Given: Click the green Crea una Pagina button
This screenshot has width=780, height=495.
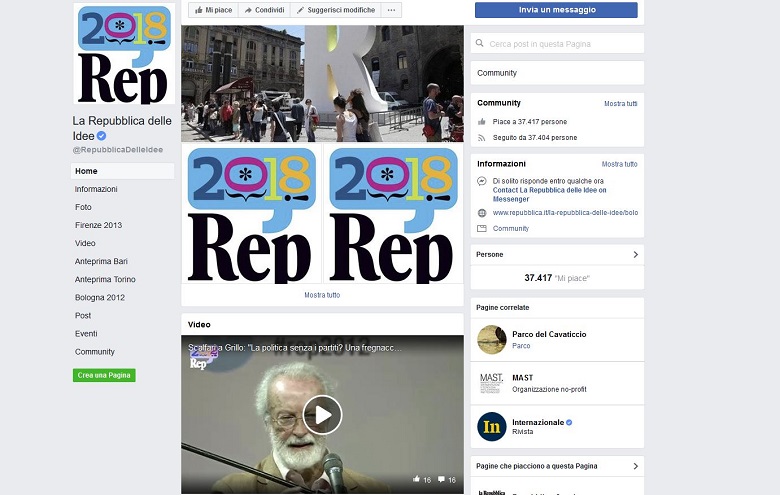Looking at the screenshot, I should 104,375.
